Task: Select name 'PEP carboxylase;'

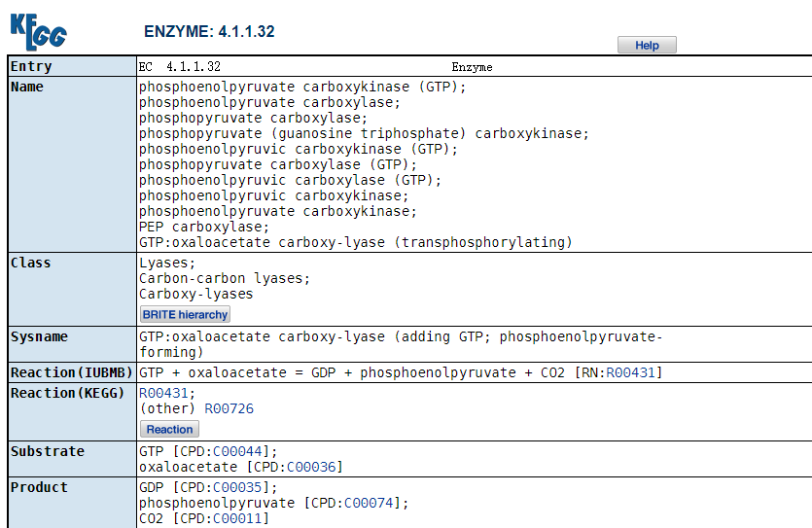Action: (204, 227)
